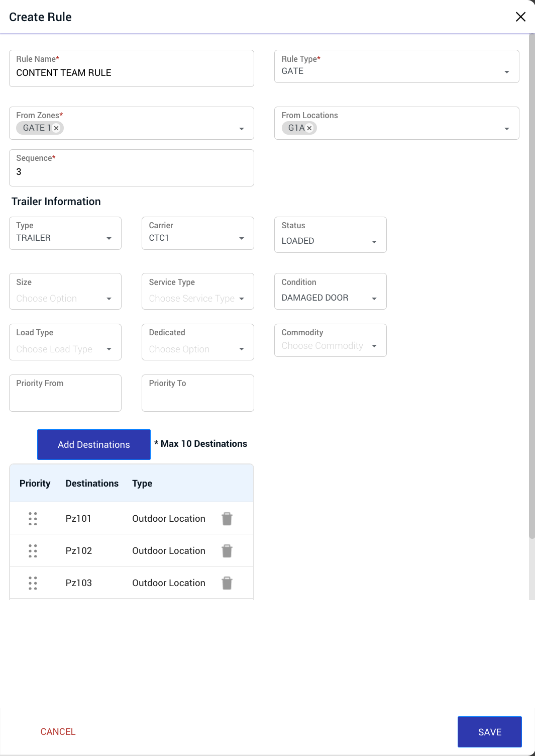Remove Pz103 using its trash icon

[227, 583]
